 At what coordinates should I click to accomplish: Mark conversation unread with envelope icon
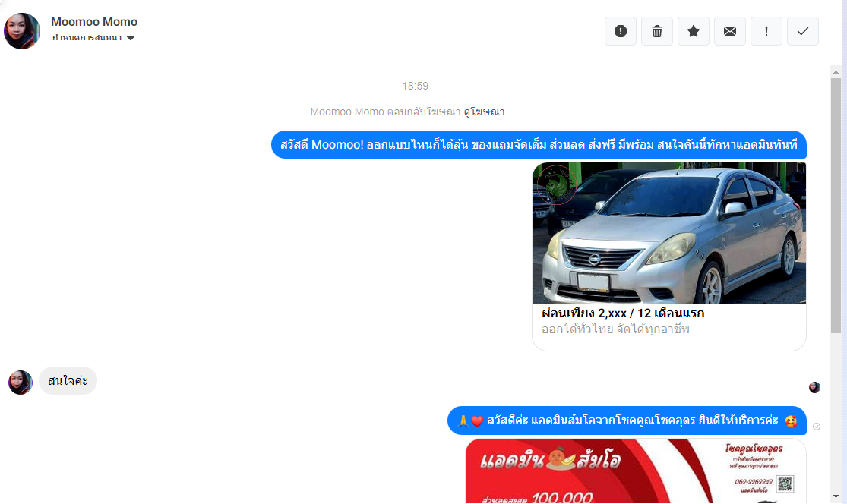coord(730,31)
